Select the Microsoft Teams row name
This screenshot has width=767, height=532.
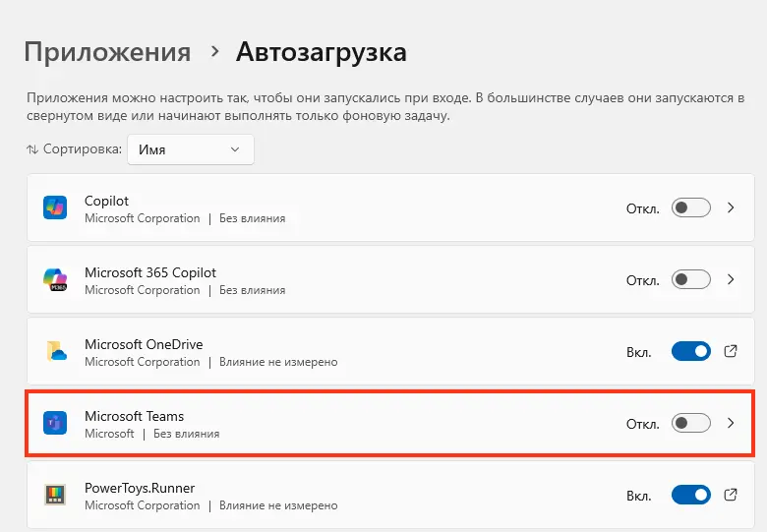(x=134, y=416)
